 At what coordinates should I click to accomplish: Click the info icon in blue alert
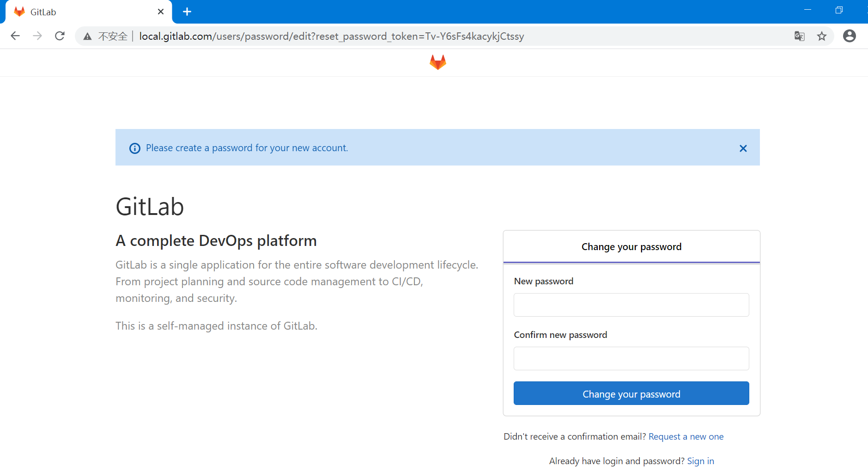coord(134,148)
